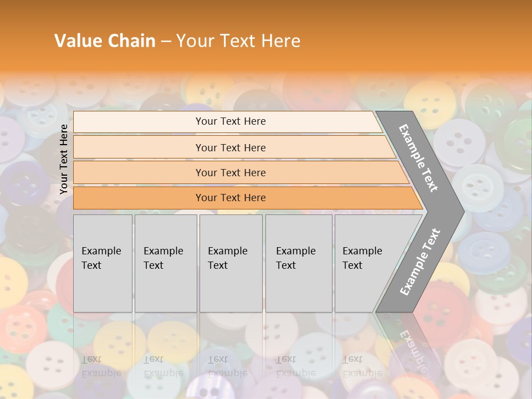Select the reflection under the third gray box
The image size is (532, 399).
(x=231, y=353)
